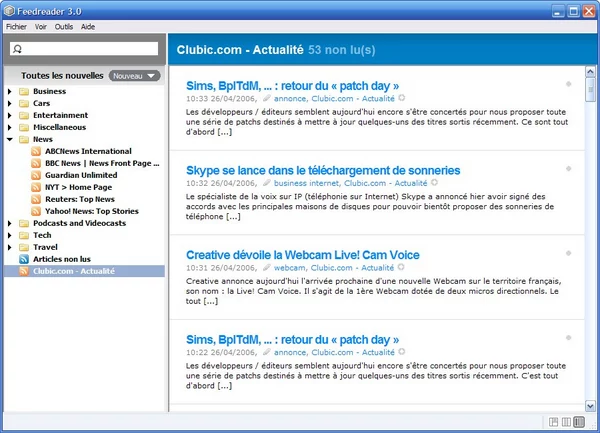Click the highlighted rightmost layout icon
This screenshot has height=433, width=600.
579,422
